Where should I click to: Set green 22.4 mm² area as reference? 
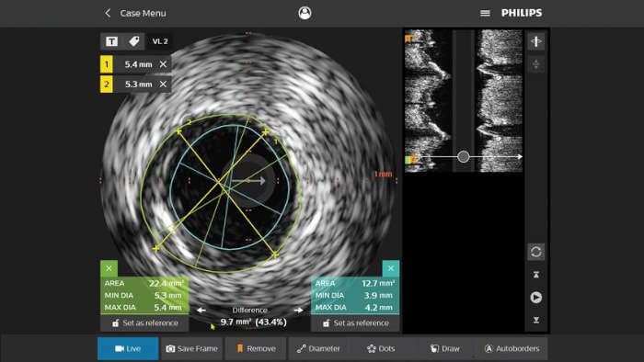click(x=144, y=323)
